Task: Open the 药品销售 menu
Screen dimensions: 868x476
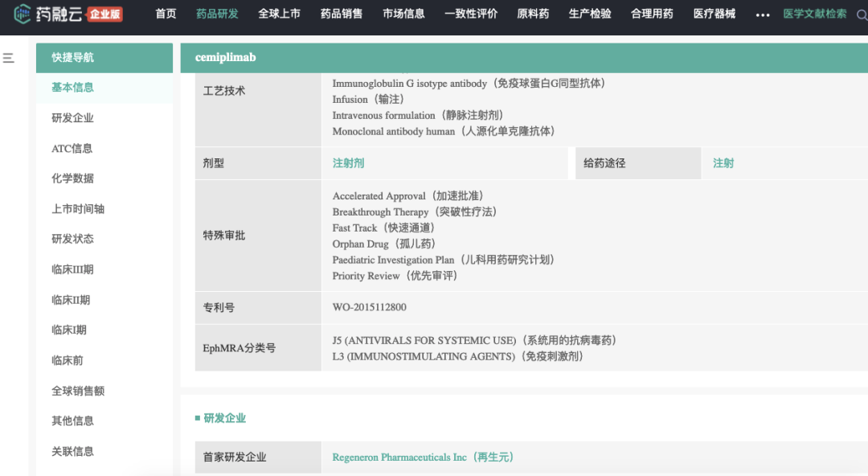Action: pos(342,14)
